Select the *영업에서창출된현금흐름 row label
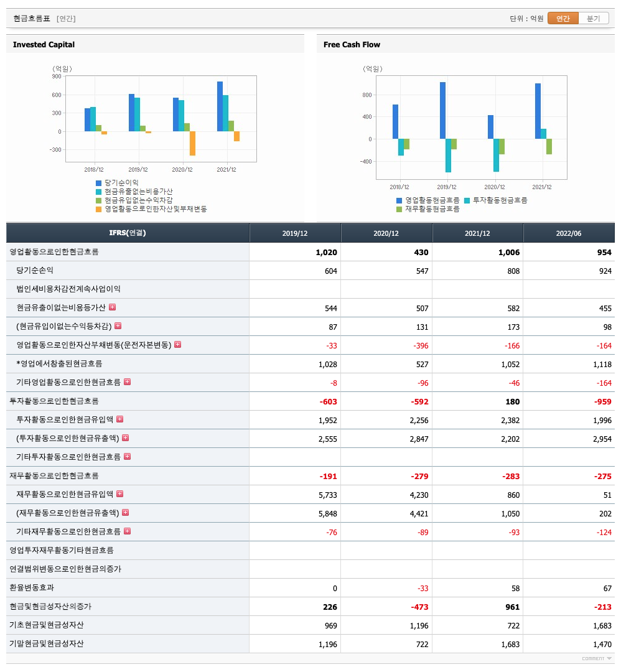Image resolution: width=621 pixels, height=672 pixels. coord(59,363)
